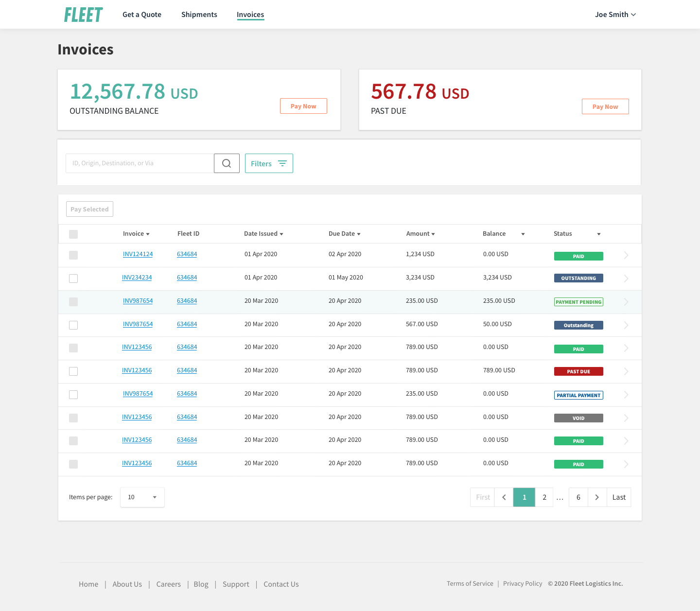Expand the Items per page dropdown
The image size is (700, 611).
[142, 497]
